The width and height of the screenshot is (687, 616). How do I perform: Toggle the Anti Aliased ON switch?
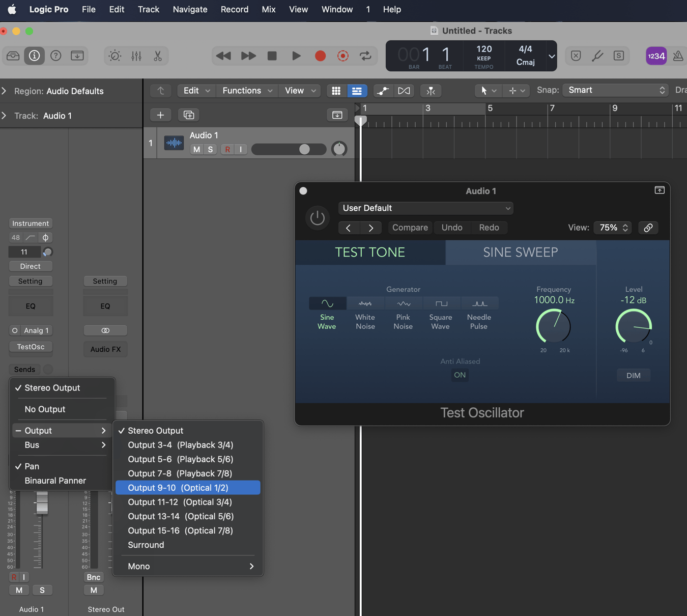(x=460, y=375)
